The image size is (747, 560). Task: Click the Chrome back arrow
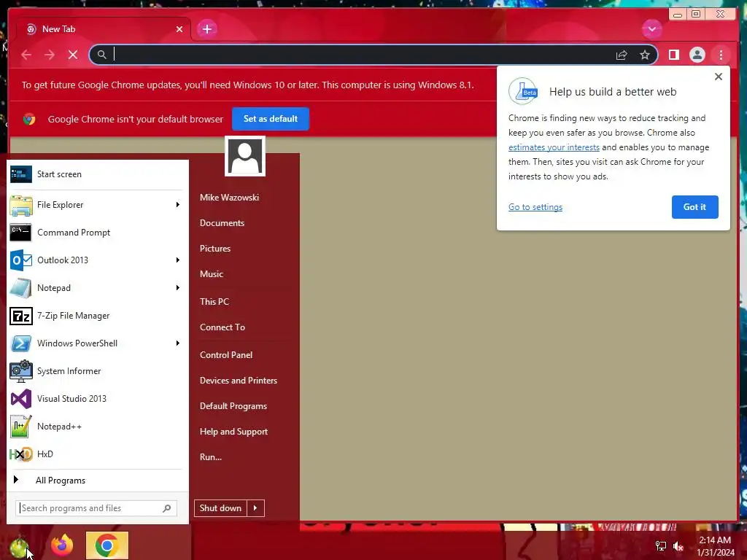(26, 55)
